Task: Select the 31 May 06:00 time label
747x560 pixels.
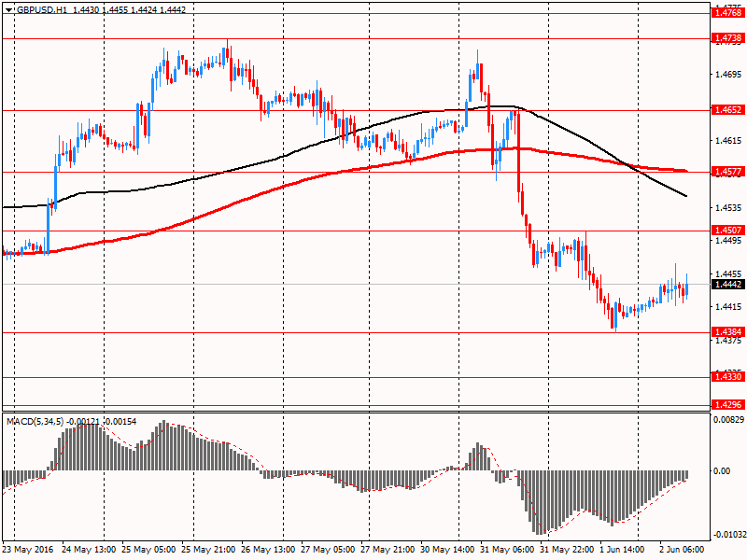Action: pyautogui.click(x=508, y=550)
